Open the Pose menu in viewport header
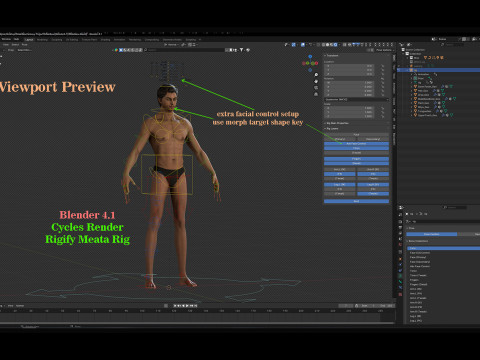480x360 pixels. (25, 44)
